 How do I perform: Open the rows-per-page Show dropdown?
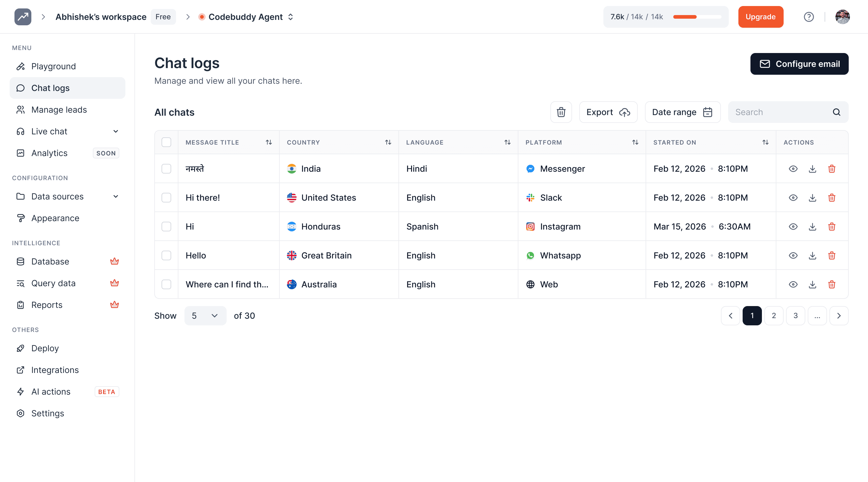(x=205, y=316)
